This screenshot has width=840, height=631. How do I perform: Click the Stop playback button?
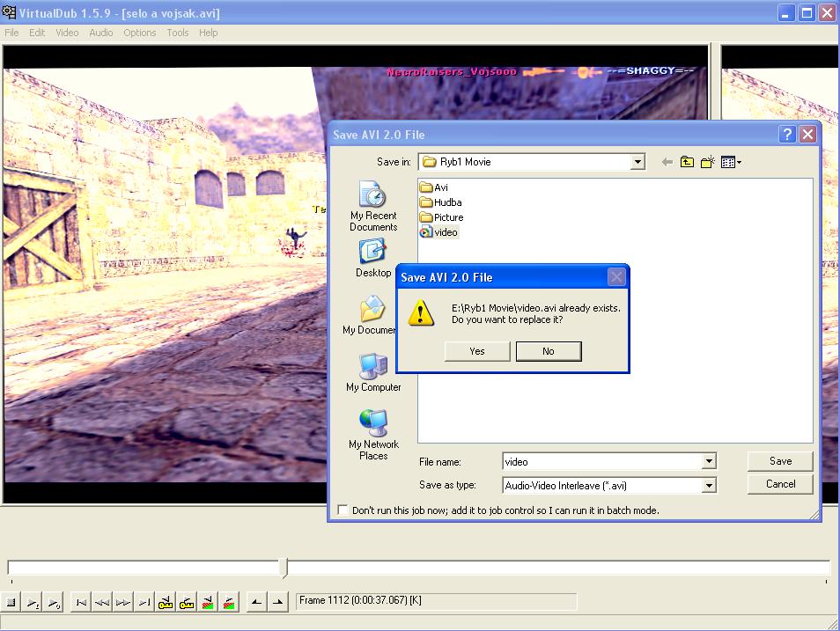(x=11, y=603)
